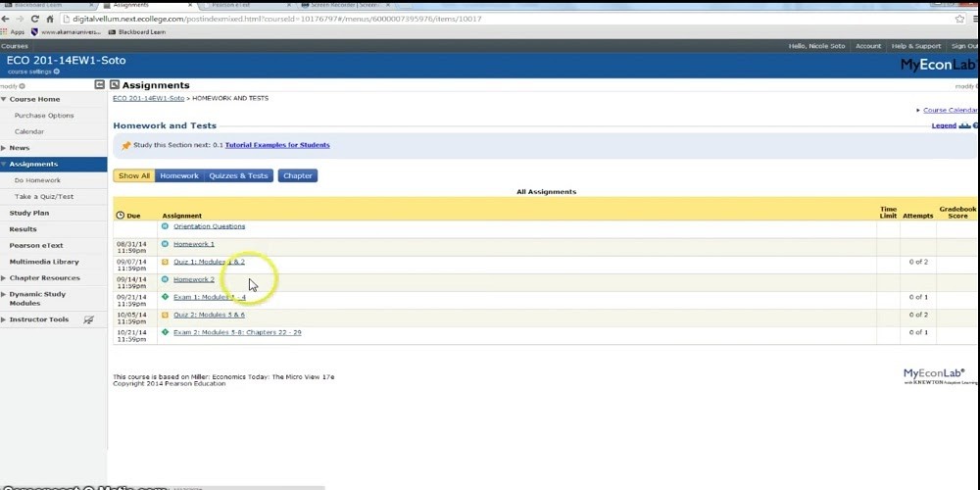980x490 pixels.
Task: Click the Homework 1 assignment type icon
Action: point(166,244)
